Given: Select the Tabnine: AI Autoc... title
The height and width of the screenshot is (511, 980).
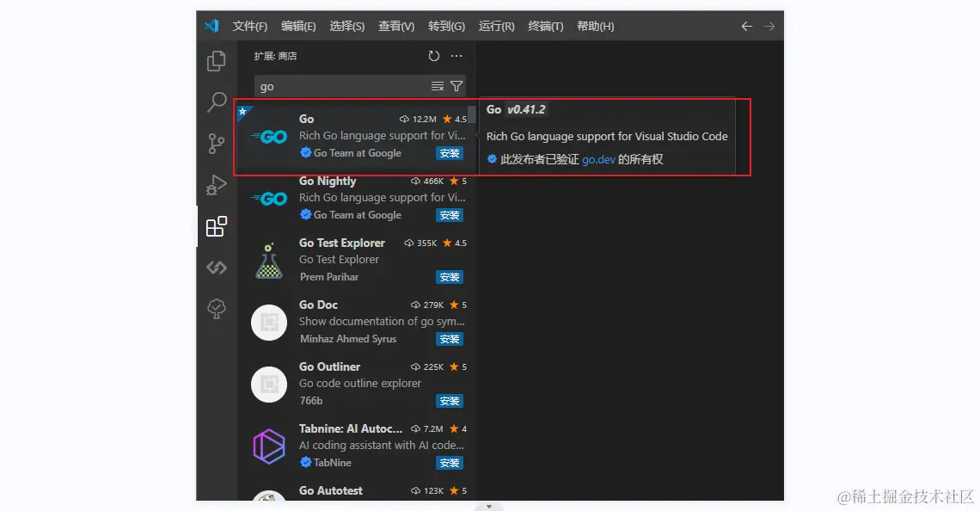Looking at the screenshot, I should [351, 428].
